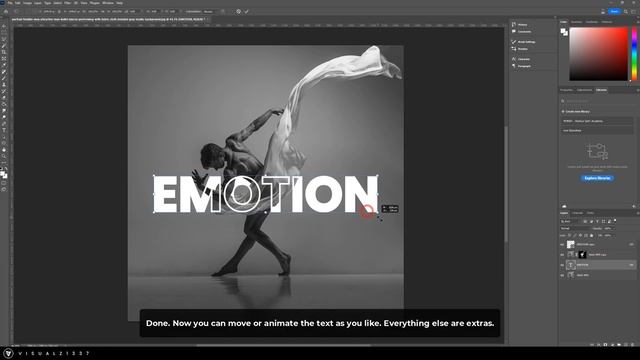Open the Filter menu
The width and height of the screenshot is (640, 360).
(x=68, y=3)
